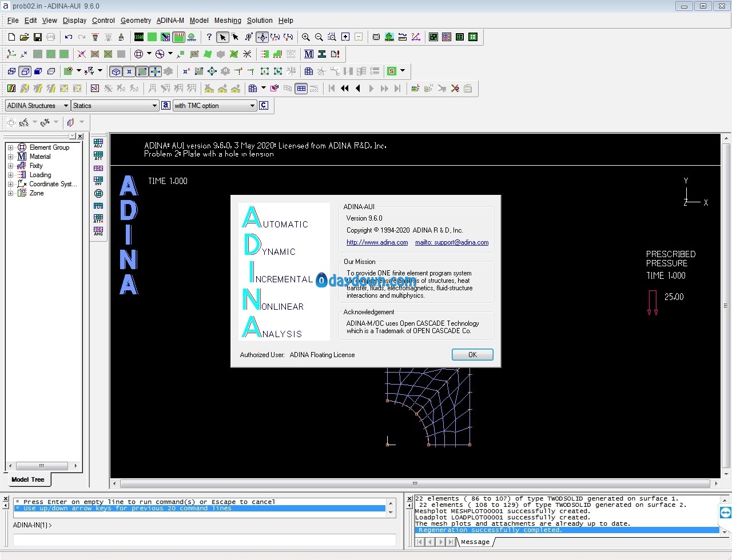This screenshot has width=732, height=560.
Task: Click the 'a' button beside Statics
Action: (x=165, y=106)
